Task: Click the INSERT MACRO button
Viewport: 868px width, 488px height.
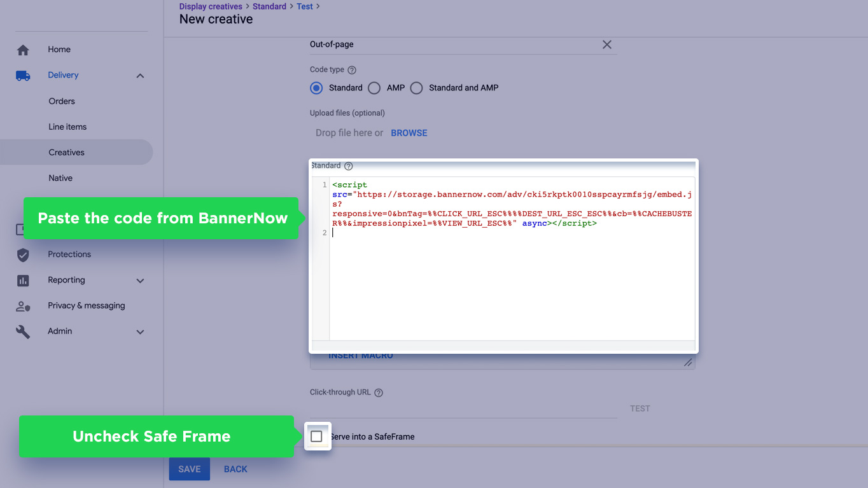Action: click(x=361, y=356)
